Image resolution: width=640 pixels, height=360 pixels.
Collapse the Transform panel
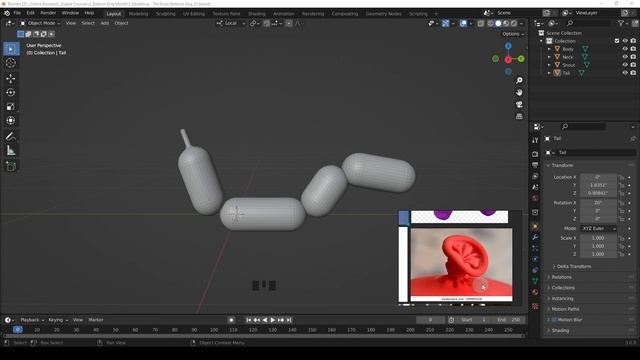coord(562,166)
